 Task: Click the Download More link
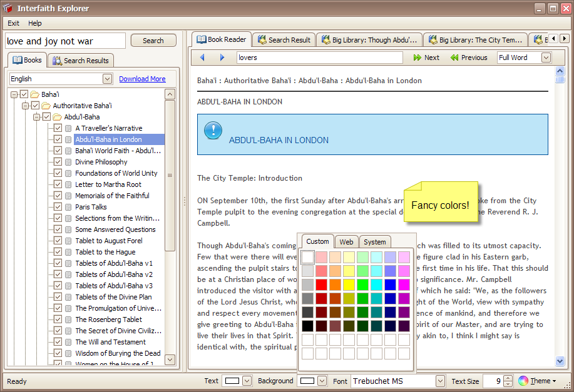pos(142,79)
